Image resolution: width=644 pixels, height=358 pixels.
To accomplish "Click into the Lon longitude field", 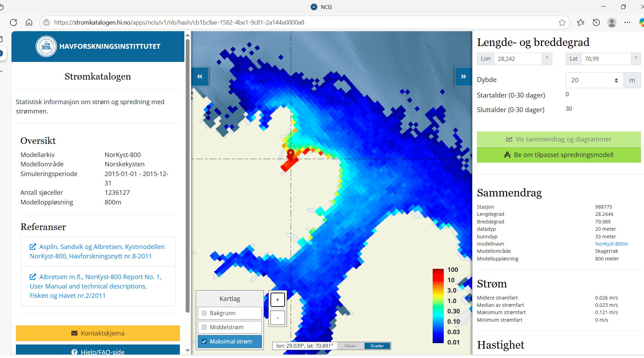I will tap(518, 59).
